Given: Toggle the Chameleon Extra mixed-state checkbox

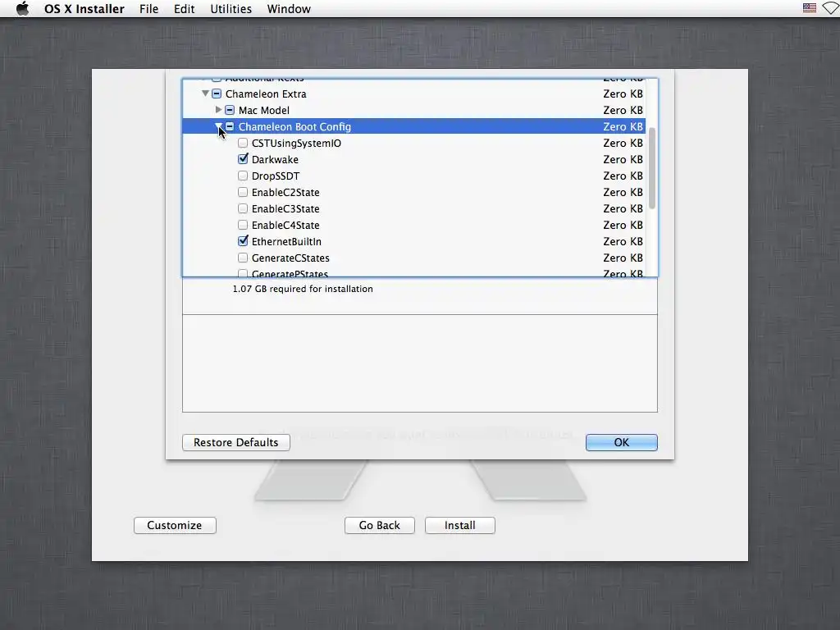Looking at the screenshot, I should click(x=217, y=94).
